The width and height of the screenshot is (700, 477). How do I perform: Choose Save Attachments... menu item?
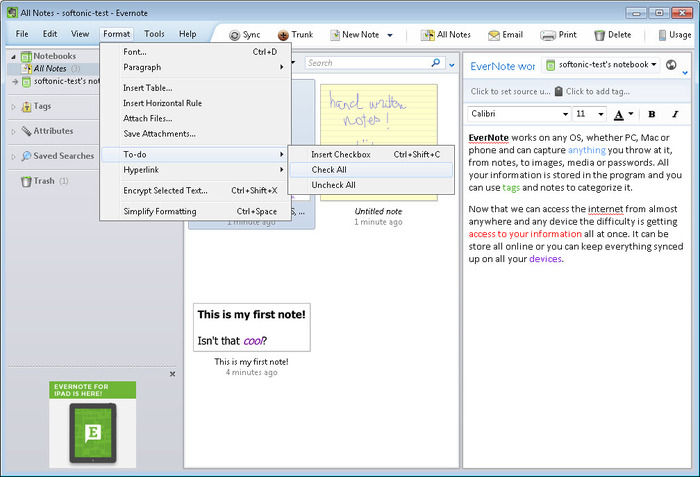pos(196,134)
